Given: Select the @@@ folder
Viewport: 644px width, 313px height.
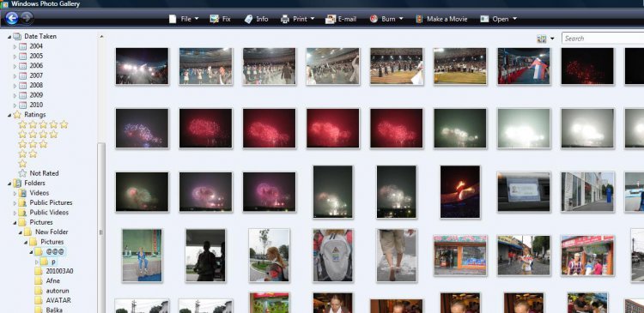Looking at the screenshot, I should click(x=50, y=251).
